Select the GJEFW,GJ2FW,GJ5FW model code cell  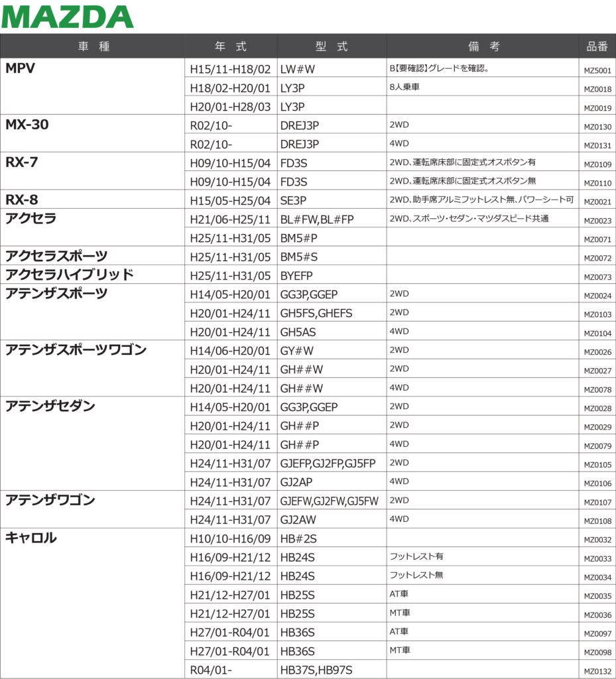click(329, 501)
